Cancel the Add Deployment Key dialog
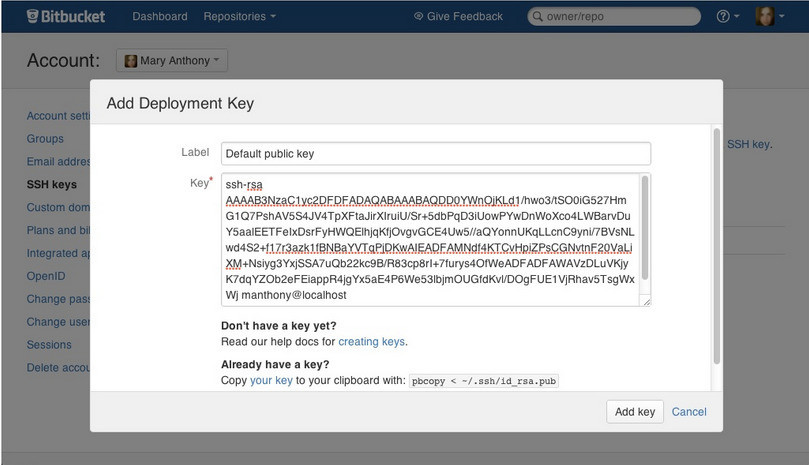Screen dimensions: 809x465 click(689, 411)
